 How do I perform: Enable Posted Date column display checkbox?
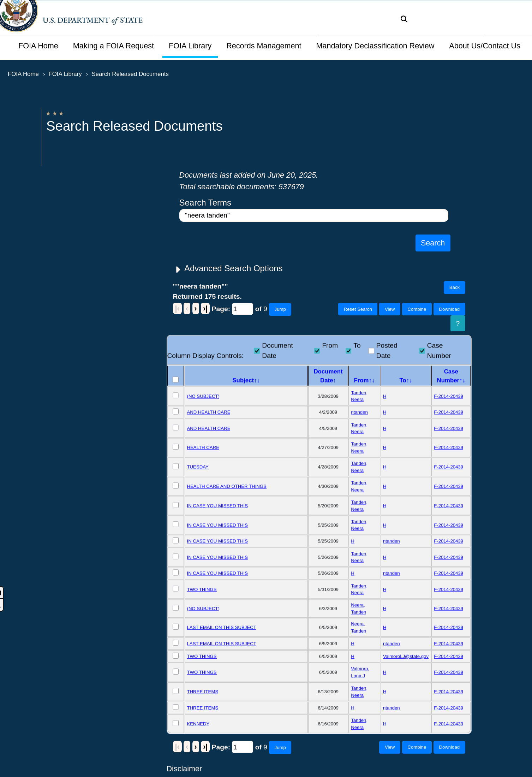pyautogui.click(x=371, y=351)
